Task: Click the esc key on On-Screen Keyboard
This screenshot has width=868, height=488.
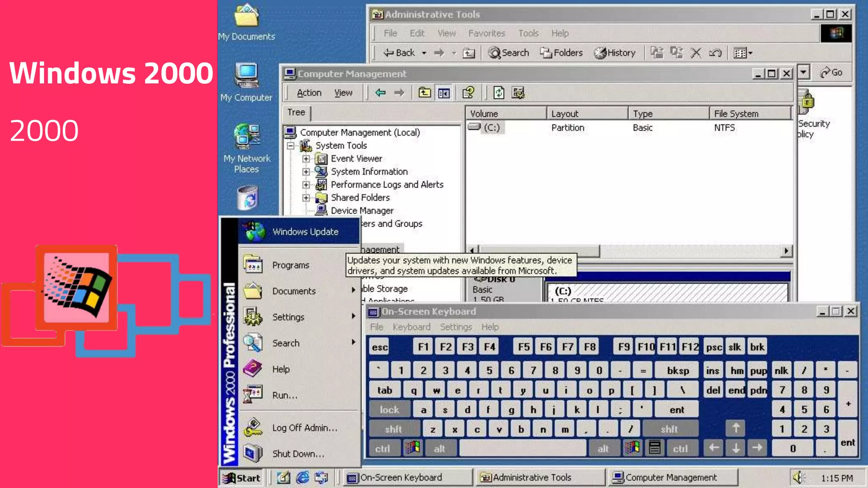Action: click(379, 347)
